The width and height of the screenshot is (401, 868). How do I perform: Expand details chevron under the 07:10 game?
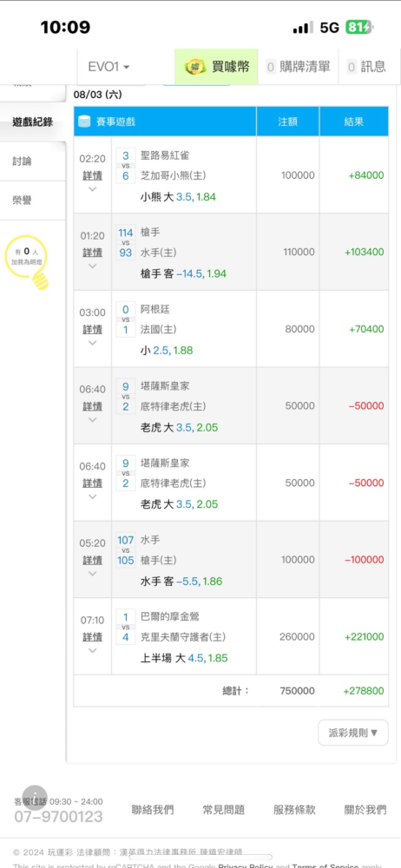[x=93, y=650]
